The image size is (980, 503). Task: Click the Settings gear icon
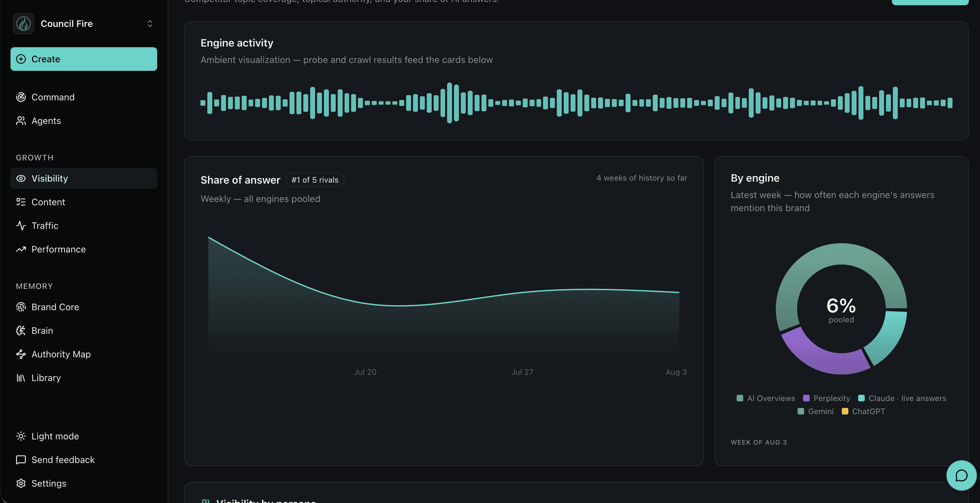[x=21, y=483]
